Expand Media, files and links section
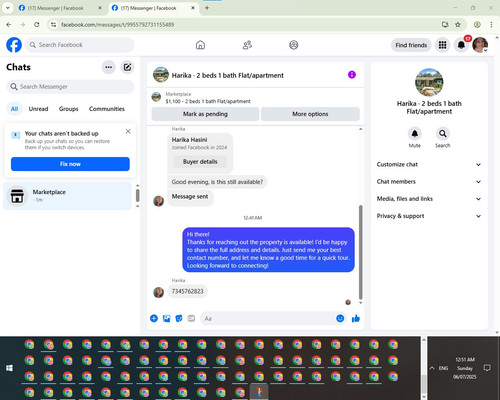This screenshot has width=500, height=400. tap(429, 199)
